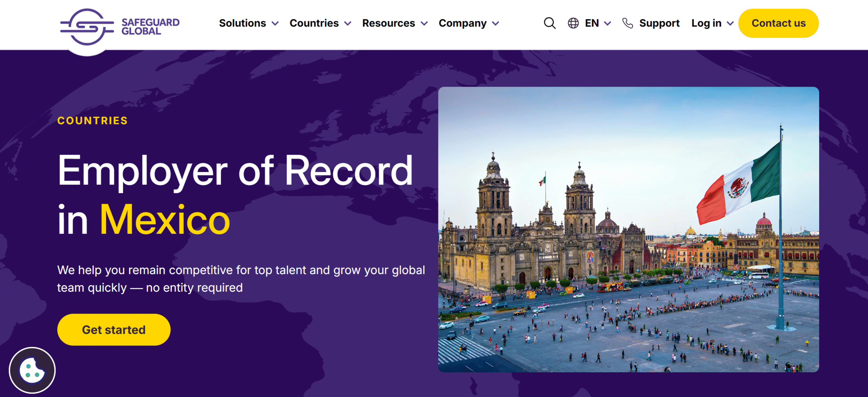Viewport: 868px width, 397px height.
Task: Expand the Countries dropdown chevron
Action: click(x=348, y=24)
